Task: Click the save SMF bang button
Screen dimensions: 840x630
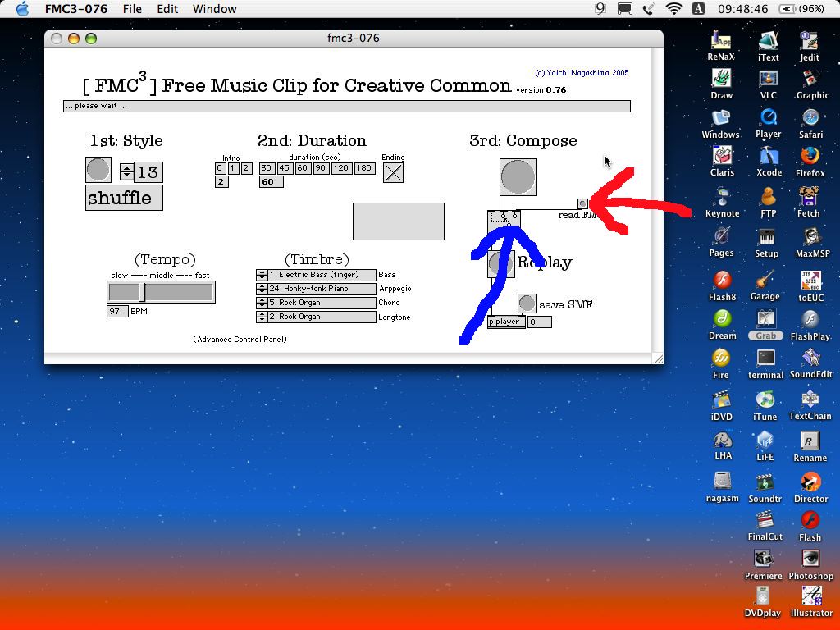Action: (527, 304)
